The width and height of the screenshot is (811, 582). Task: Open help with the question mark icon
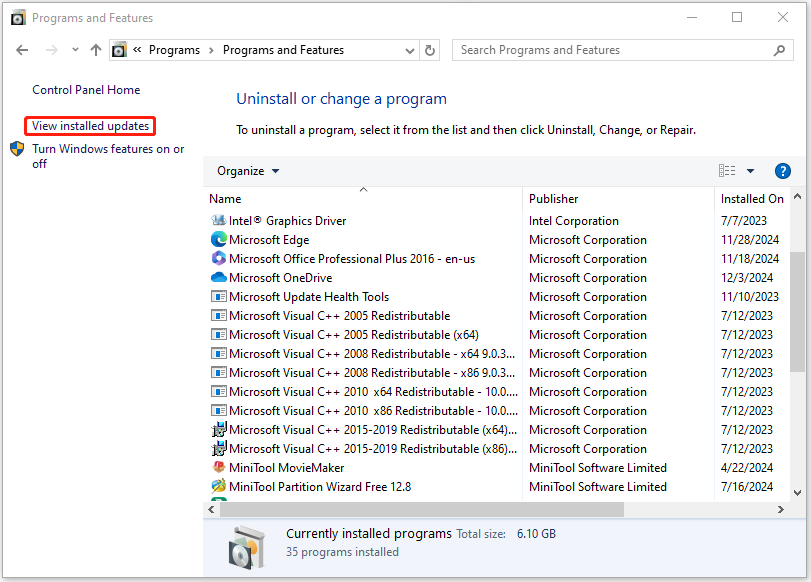click(x=783, y=171)
